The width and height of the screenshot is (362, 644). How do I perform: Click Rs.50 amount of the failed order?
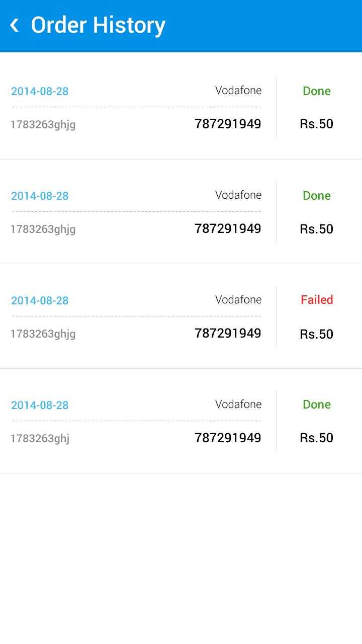(x=317, y=334)
